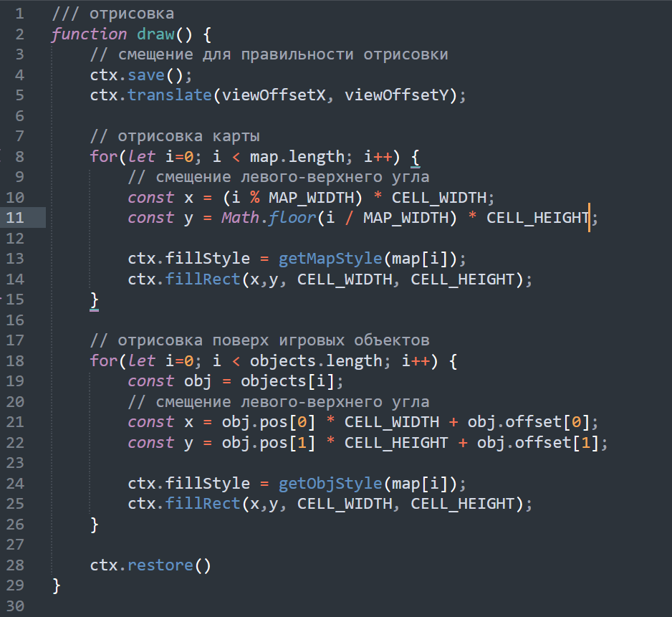Click the comment on line 20
This screenshot has height=617, width=672.
point(279,402)
